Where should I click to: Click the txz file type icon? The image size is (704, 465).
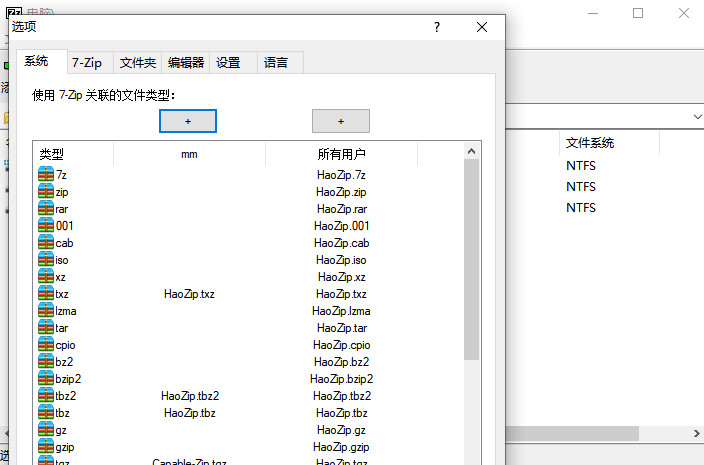46,294
